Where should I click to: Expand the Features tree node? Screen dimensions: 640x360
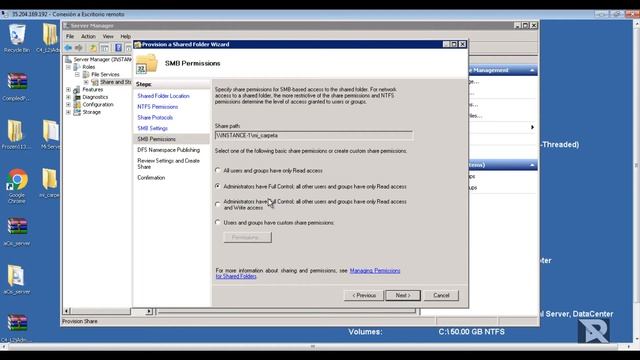tap(69, 89)
